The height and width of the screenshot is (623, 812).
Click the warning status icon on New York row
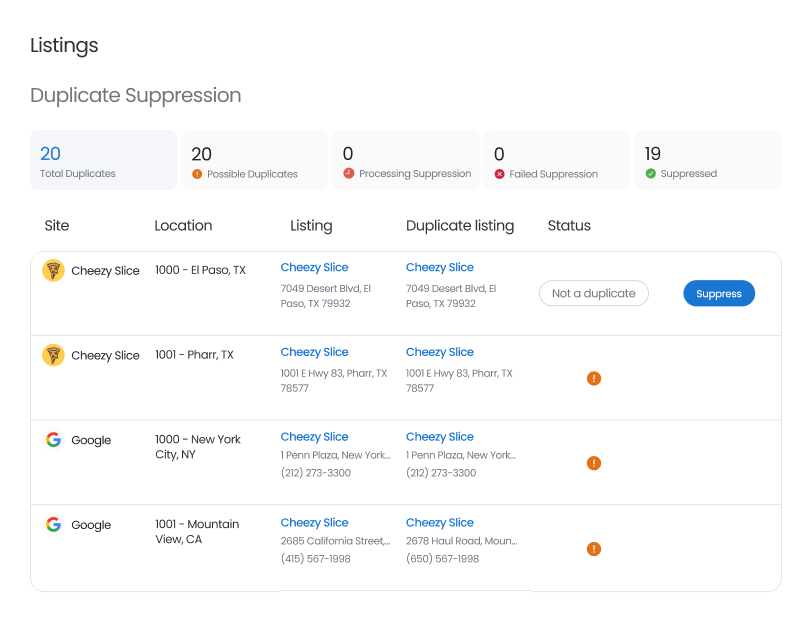click(594, 464)
